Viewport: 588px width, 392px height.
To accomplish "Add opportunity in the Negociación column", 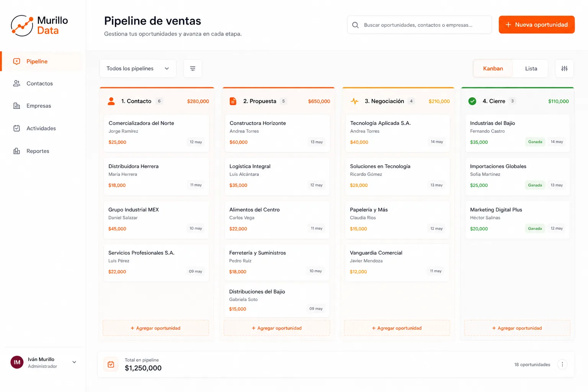I will (x=397, y=328).
